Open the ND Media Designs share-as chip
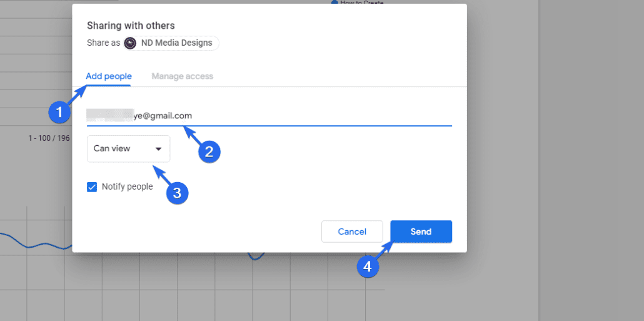This screenshot has height=321, width=644. click(x=171, y=43)
